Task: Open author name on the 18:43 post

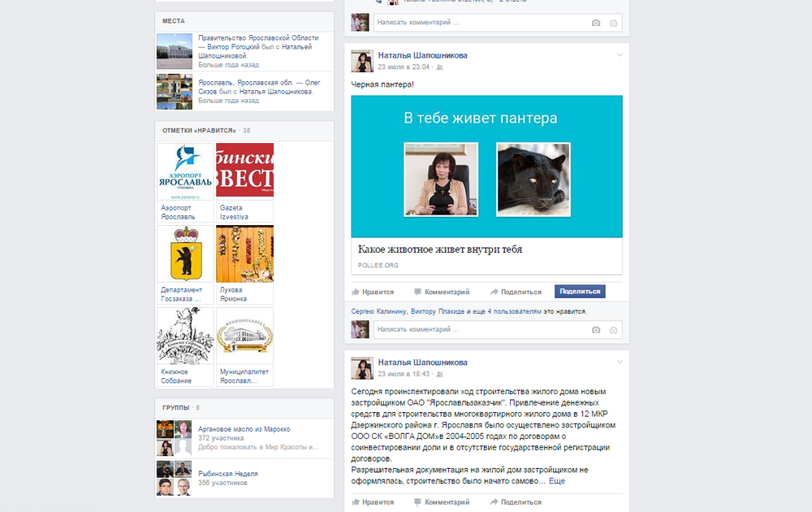Action: tap(422, 362)
